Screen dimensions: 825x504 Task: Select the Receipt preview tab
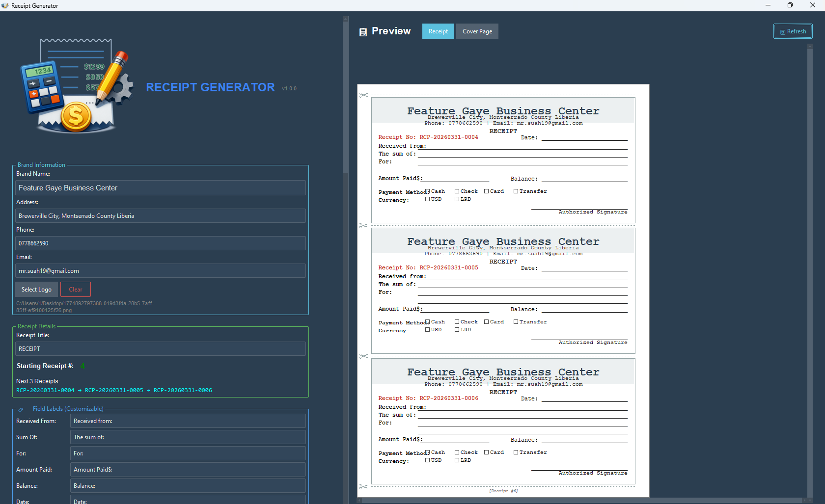pyautogui.click(x=438, y=31)
